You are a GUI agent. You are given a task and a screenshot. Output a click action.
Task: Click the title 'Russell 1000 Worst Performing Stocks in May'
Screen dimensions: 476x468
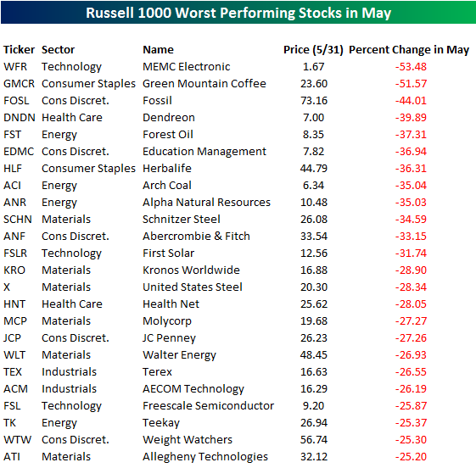(x=238, y=13)
